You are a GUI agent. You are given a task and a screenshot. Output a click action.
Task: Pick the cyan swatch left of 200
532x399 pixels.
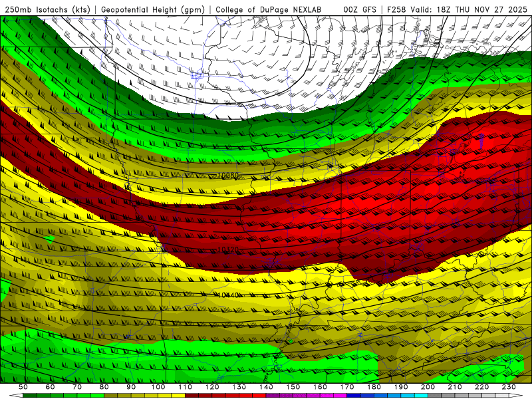point(421,396)
